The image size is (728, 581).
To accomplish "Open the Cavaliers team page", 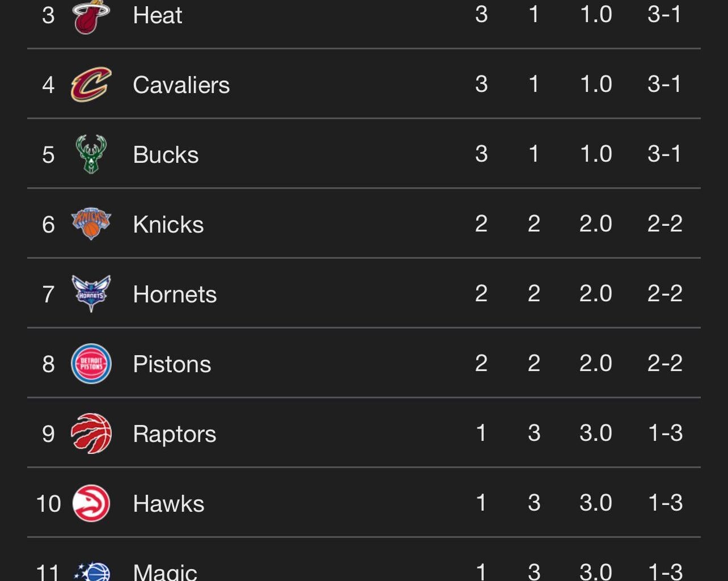I will click(181, 84).
